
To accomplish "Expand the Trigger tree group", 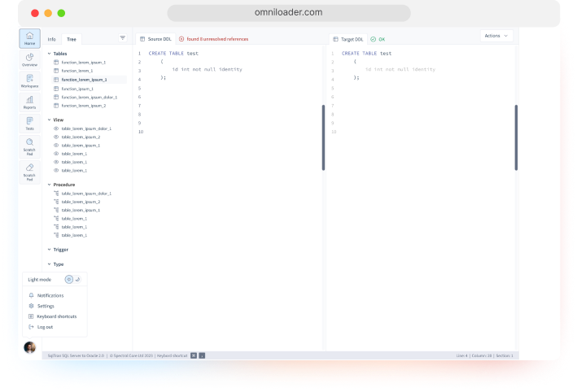I will coord(50,250).
